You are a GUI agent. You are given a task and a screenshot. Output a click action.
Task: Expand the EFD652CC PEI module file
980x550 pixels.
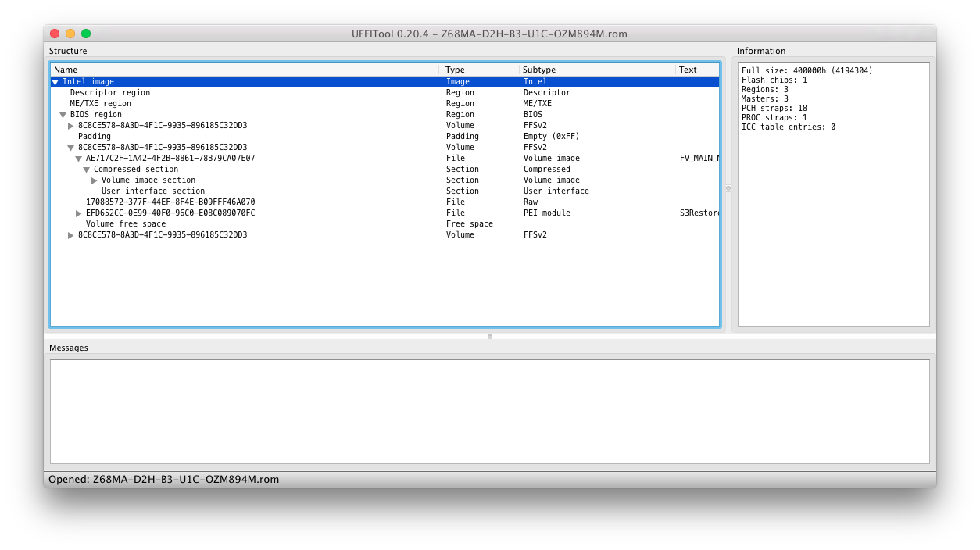[x=79, y=213]
